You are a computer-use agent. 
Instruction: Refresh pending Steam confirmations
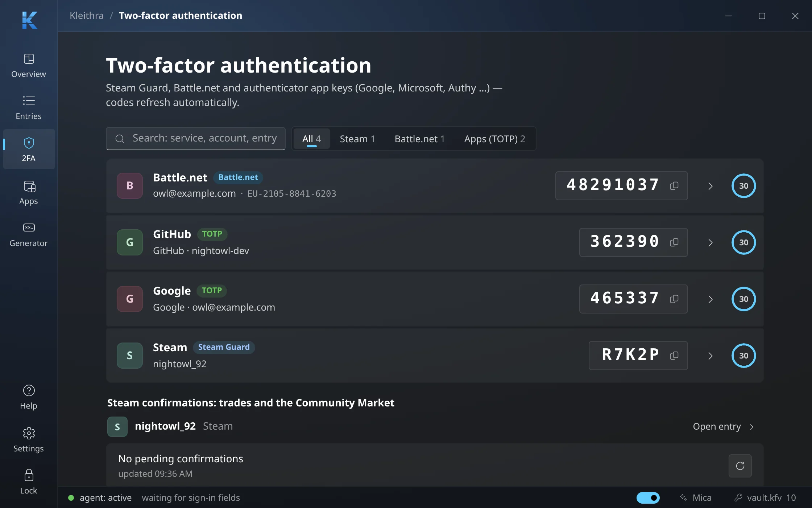pos(740,466)
